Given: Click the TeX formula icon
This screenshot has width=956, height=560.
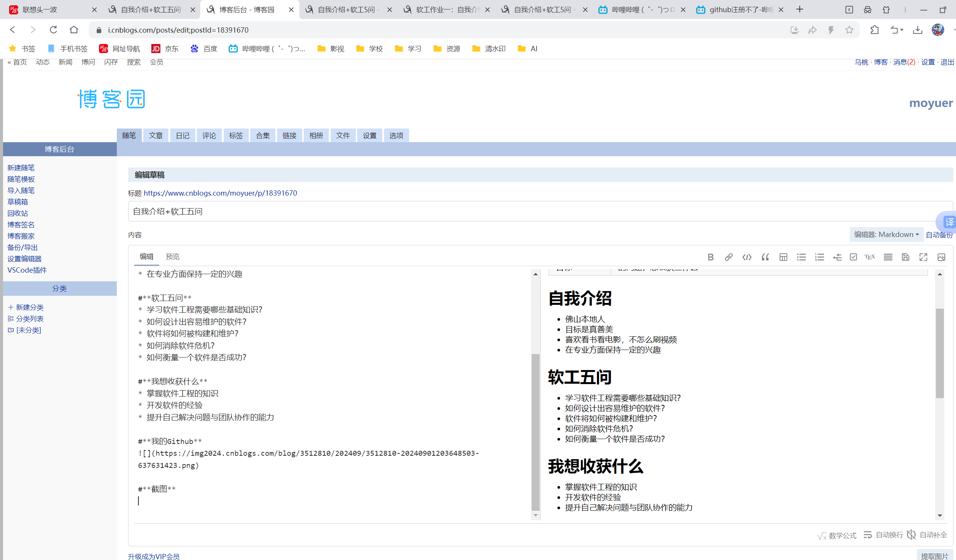Looking at the screenshot, I should [x=870, y=257].
